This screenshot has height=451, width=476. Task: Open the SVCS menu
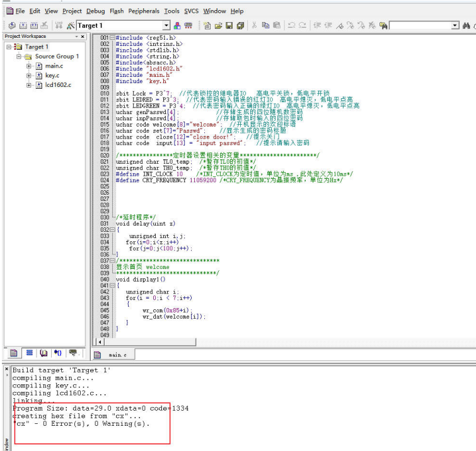(x=191, y=11)
